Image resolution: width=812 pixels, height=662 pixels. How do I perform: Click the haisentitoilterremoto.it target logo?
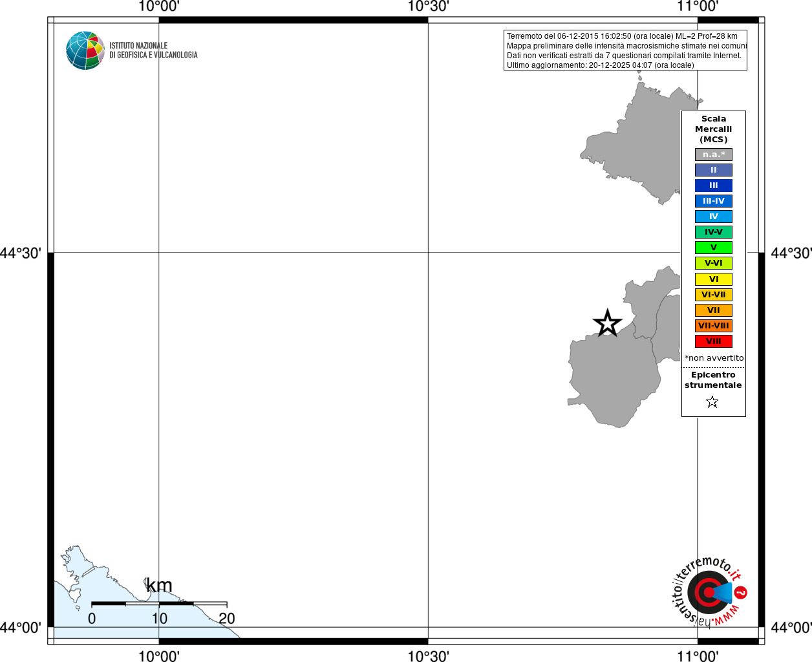pos(709,591)
